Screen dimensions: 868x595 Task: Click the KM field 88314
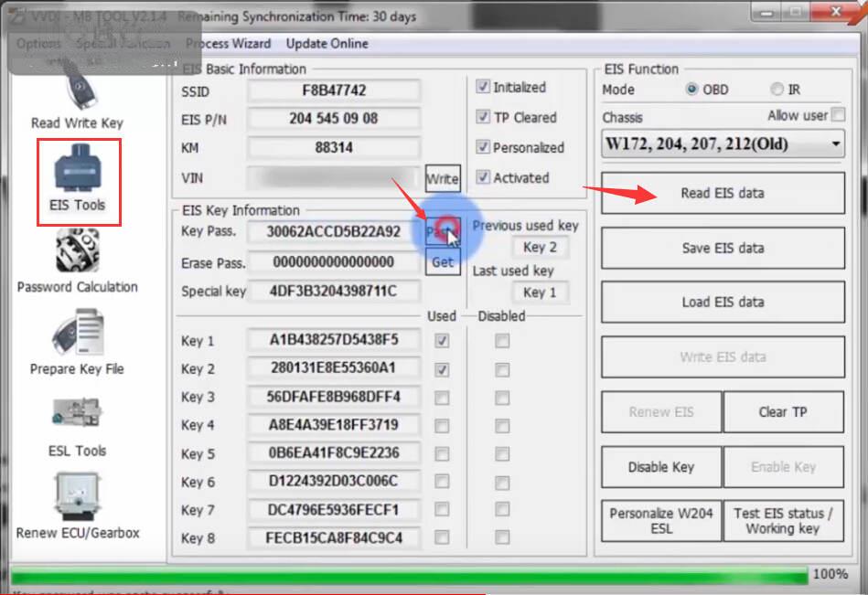tap(334, 148)
